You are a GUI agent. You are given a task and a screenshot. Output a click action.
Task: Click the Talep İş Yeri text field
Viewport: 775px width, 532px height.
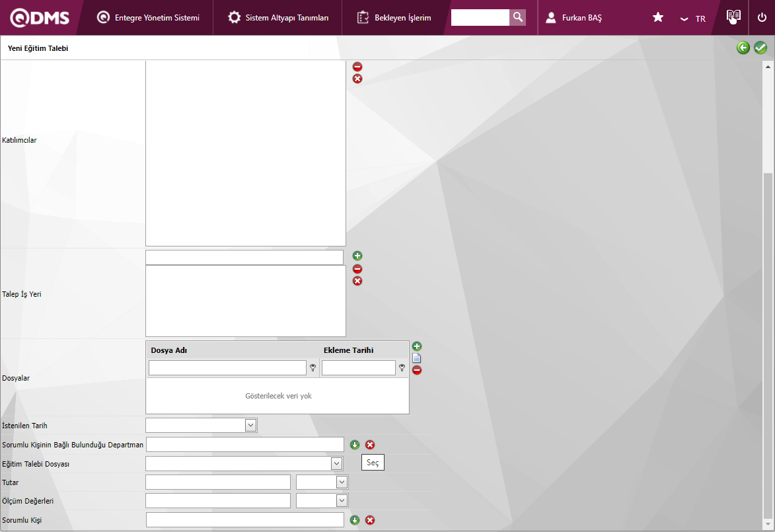pyautogui.click(x=244, y=257)
